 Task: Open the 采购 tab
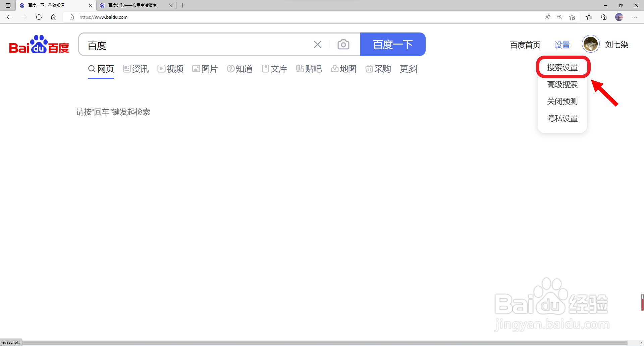[x=378, y=69]
